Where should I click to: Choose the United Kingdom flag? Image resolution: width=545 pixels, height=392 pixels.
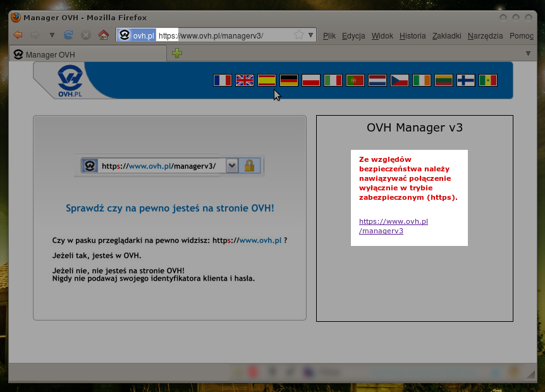(245, 80)
